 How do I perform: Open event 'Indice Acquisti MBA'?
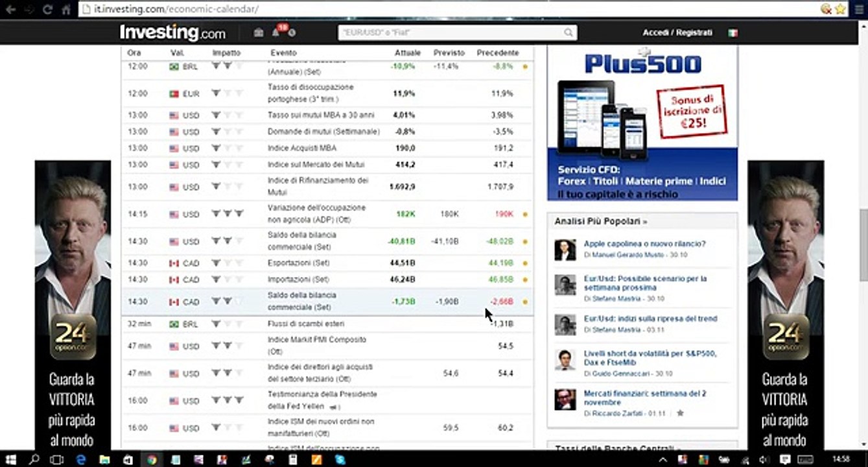(302, 149)
